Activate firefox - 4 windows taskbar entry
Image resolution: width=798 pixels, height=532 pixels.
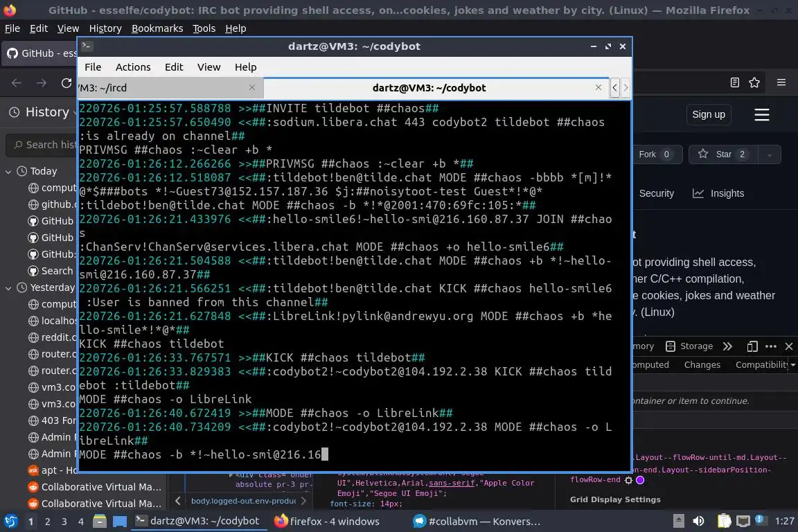327,522
